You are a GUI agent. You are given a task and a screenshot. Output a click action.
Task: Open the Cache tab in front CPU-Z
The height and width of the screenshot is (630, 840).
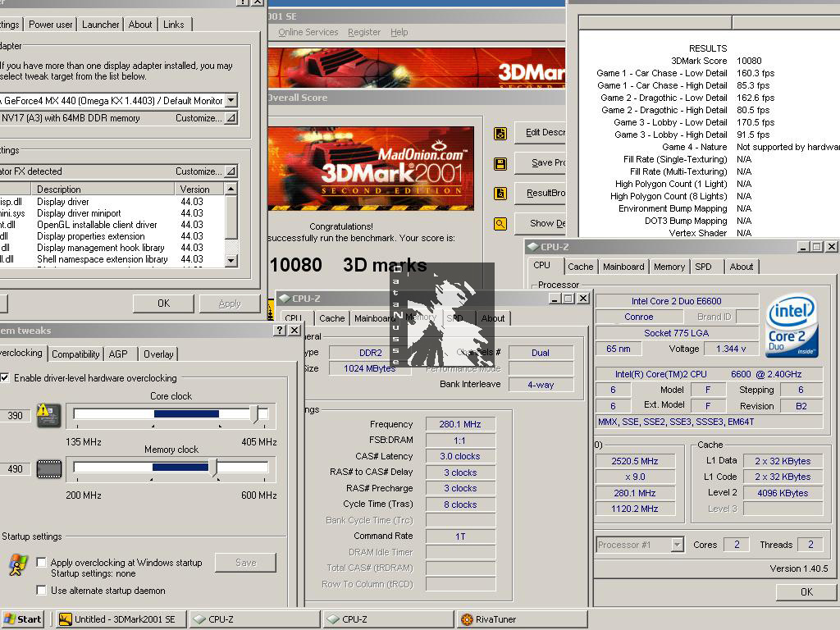[580, 267]
